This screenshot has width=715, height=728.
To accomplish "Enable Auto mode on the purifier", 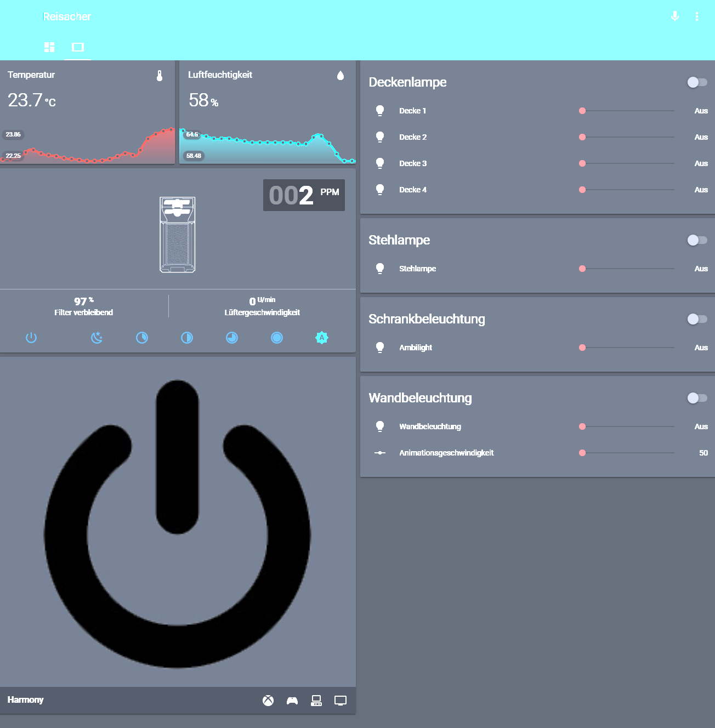I will pyautogui.click(x=322, y=338).
